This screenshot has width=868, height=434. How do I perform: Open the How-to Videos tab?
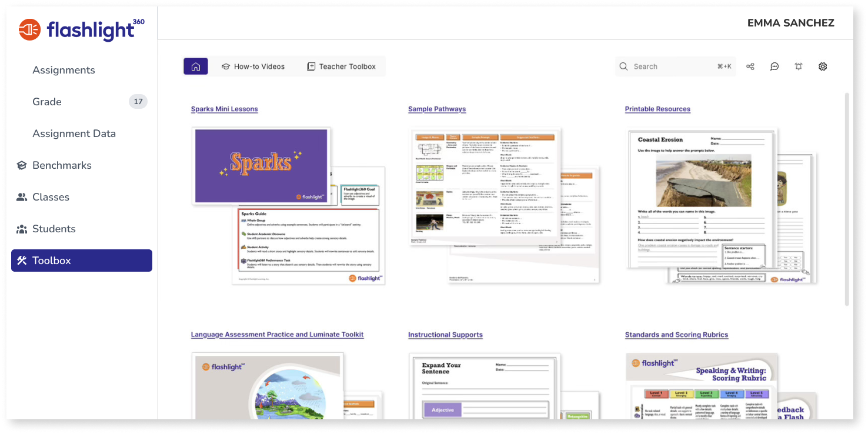click(253, 66)
